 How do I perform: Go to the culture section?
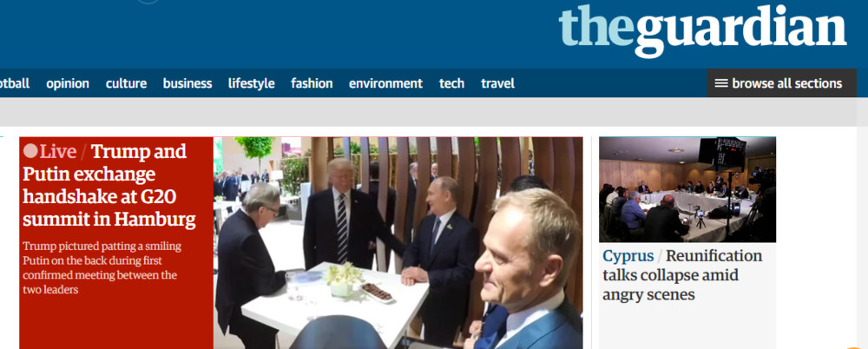[126, 83]
